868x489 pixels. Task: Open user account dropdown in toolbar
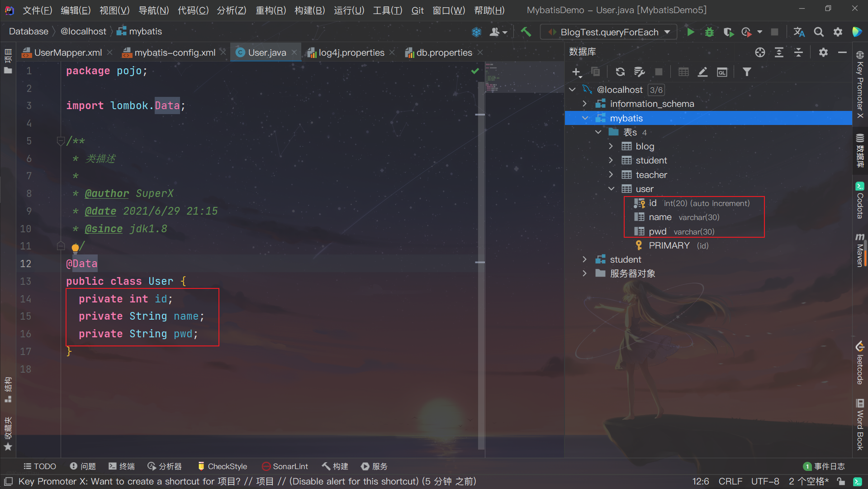pos(498,32)
